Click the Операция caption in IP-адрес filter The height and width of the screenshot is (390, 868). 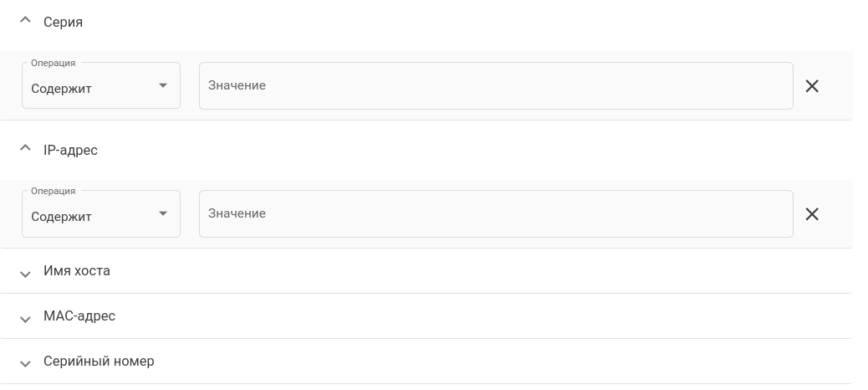[x=53, y=191]
